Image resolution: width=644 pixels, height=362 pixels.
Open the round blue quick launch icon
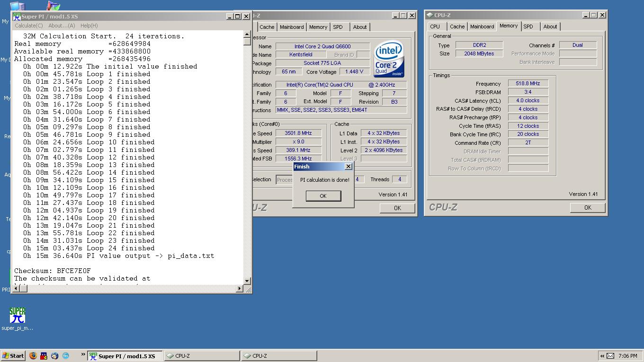click(x=66, y=355)
